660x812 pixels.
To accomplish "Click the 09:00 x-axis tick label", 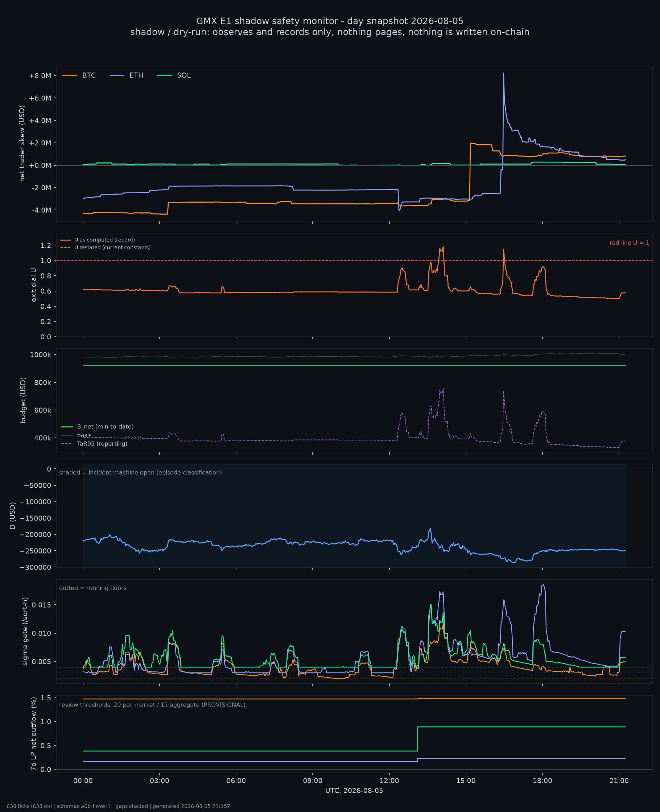I will pyautogui.click(x=313, y=781).
